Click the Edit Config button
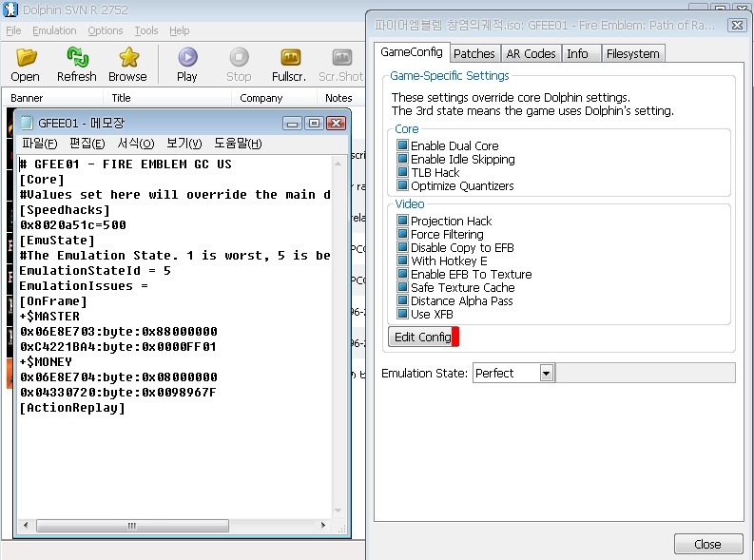Screen dimensions: 754x560 coord(422,338)
